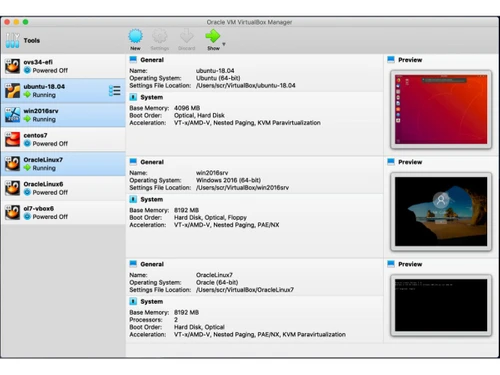Click the Tools icon in sidebar
The image size is (500, 375).
click(x=12, y=40)
